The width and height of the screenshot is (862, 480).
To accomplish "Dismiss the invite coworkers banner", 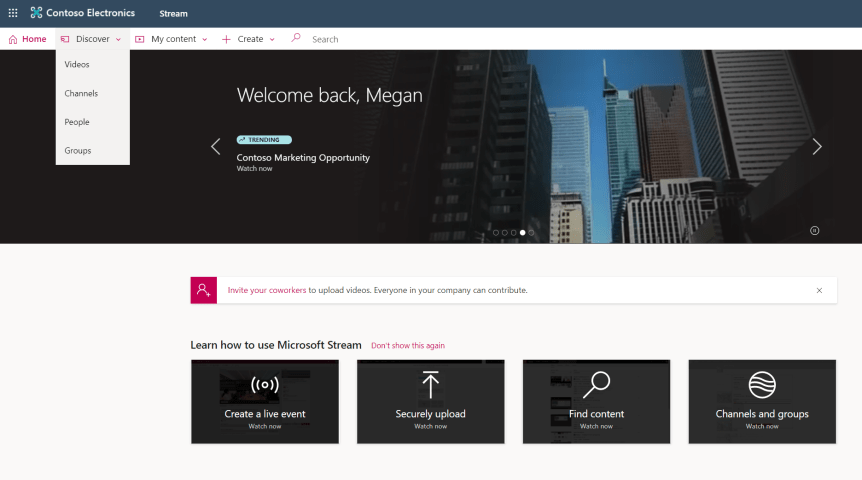I will (x=819, y=290).
